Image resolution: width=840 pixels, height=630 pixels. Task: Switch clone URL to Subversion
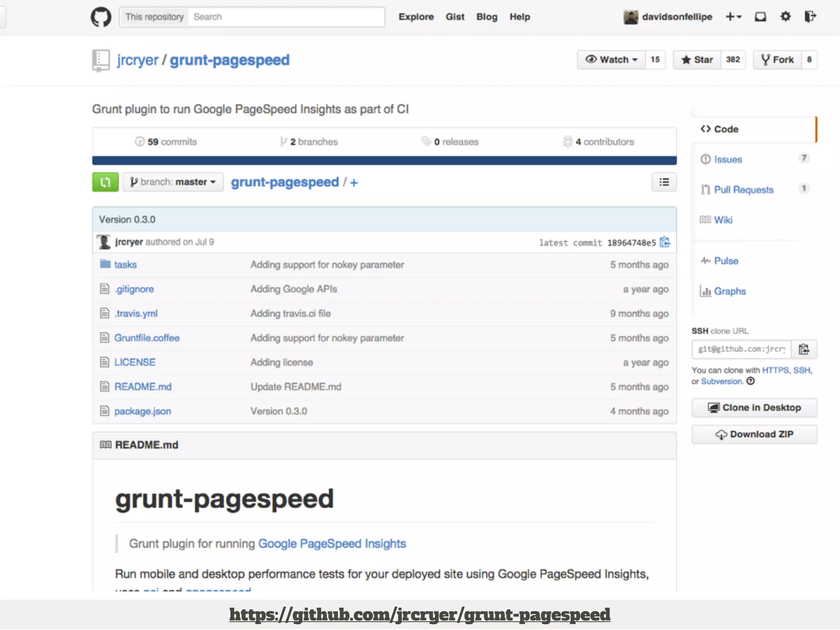coord(722,381)
